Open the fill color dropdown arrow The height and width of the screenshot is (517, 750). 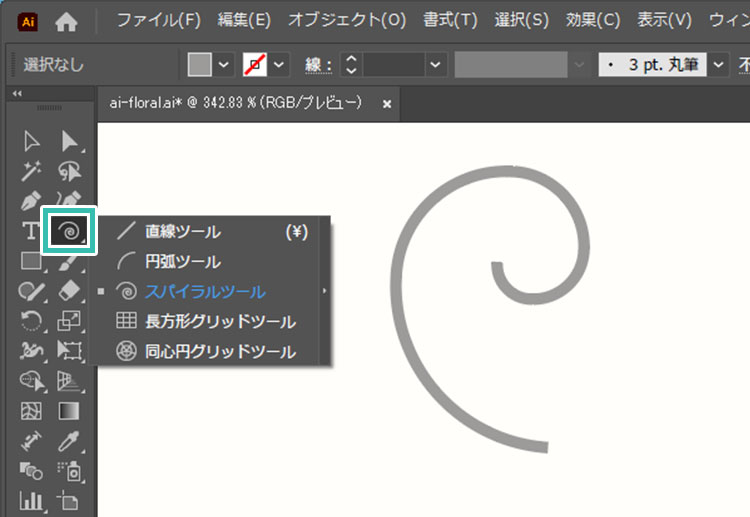pyautogui.click(x=224, y=65)
